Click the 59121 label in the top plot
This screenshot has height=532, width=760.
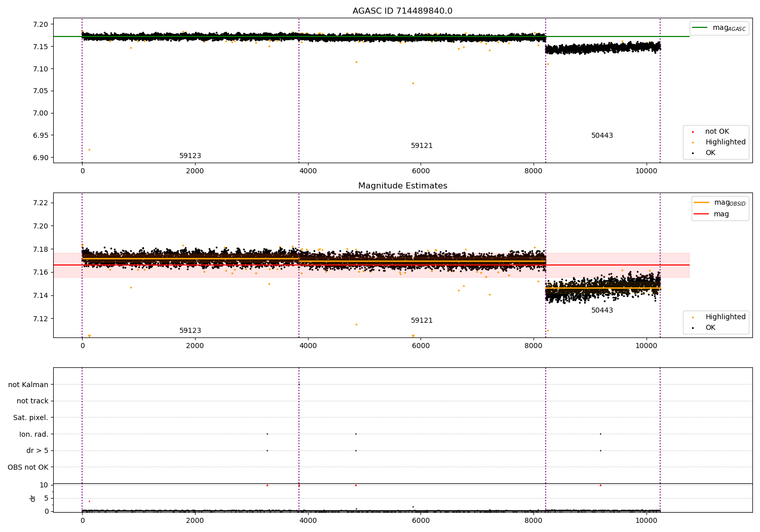422,146
